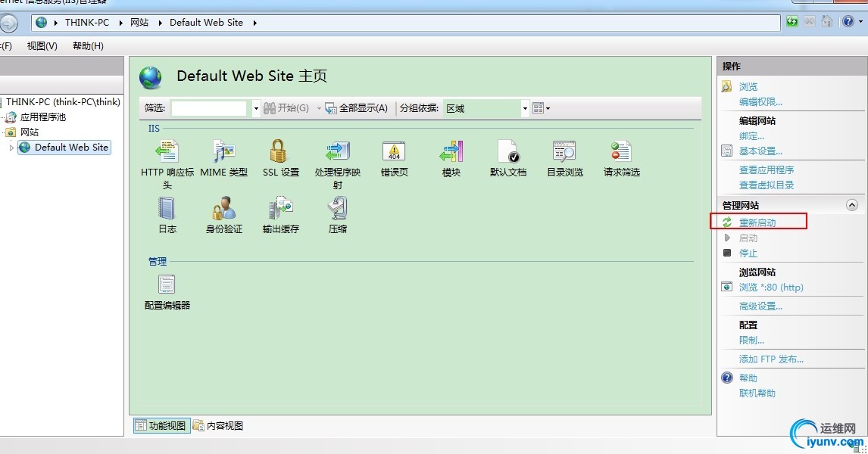Open the 配置编辑器 under 管理
868x454 pixels.
(166, 286)
